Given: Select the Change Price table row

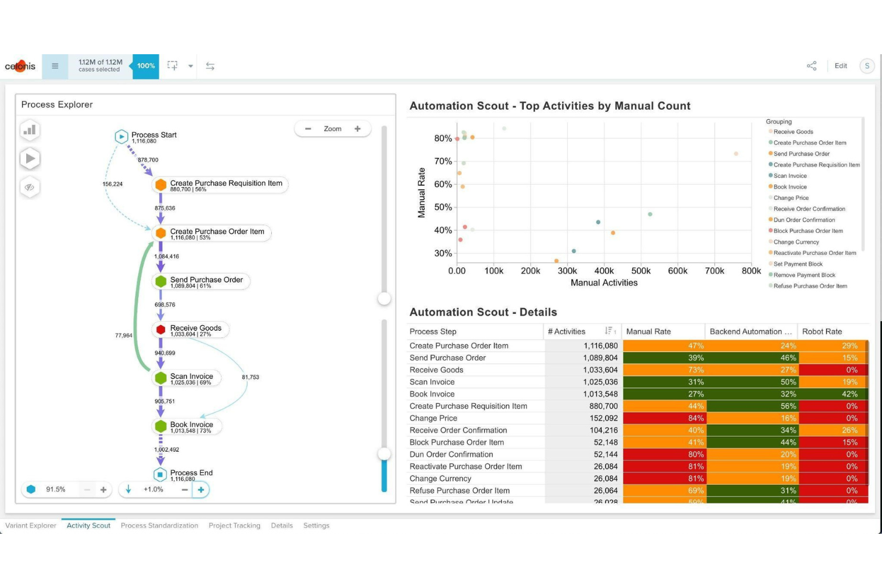Looking at the screenshot, I should click(638, 418).
